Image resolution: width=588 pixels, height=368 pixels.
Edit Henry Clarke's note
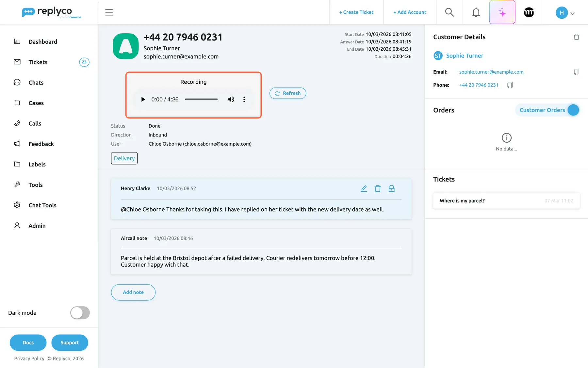click(364, 188)
